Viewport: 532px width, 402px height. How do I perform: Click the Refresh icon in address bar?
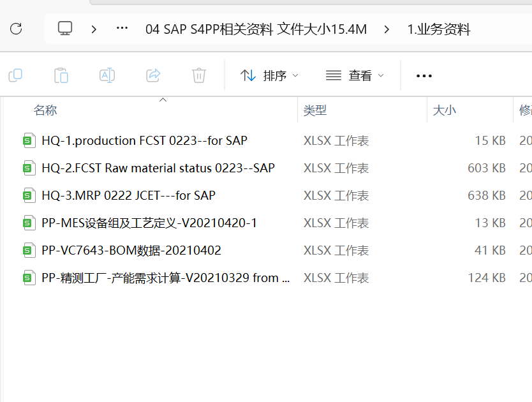pyautogui.click(x=16, y=29)
